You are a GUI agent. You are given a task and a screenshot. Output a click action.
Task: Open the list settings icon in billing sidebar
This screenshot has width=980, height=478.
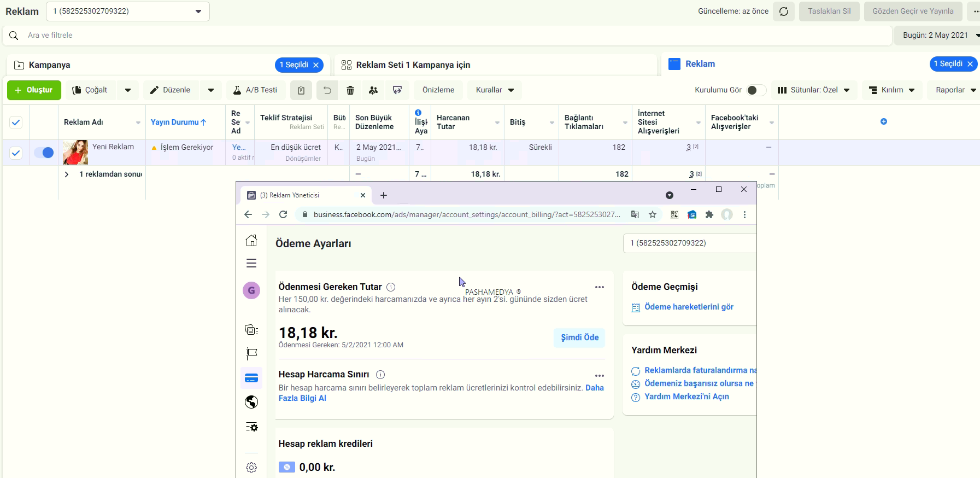(251, 427)
